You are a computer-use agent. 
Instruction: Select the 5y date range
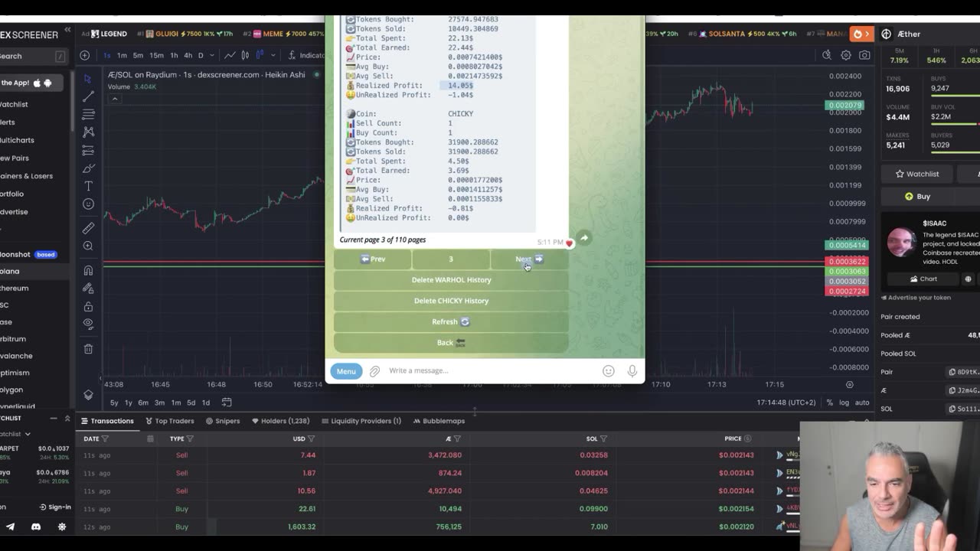coord(114,403)
